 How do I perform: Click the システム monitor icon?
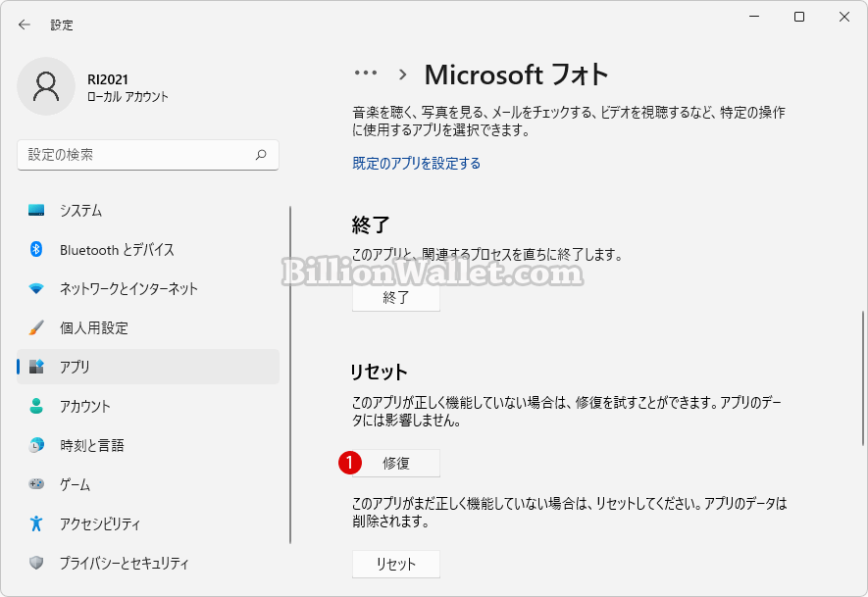point(36,210)
